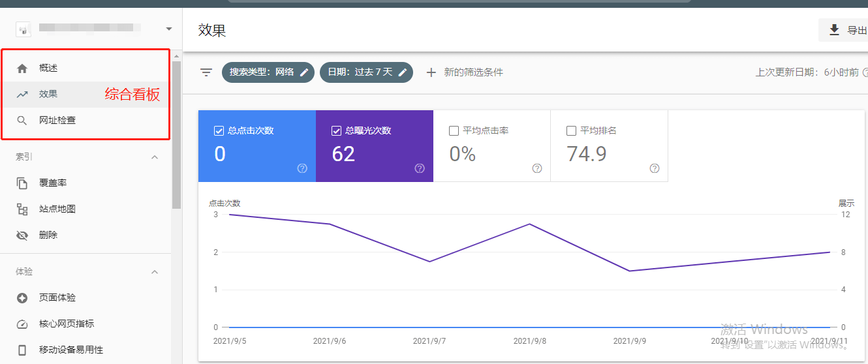Click the 2021/9/9 axis date label

pyautogui.click(x=630, y=341)
